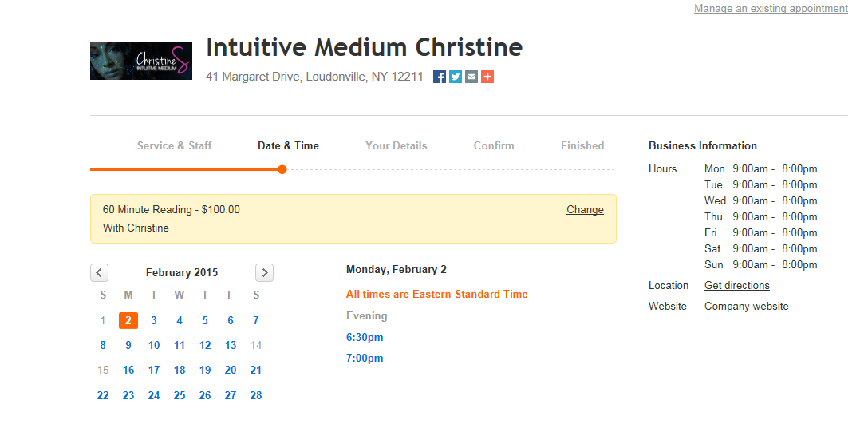868x428 pixels.
Task: Open Get directions link
Action: point(737,286)
